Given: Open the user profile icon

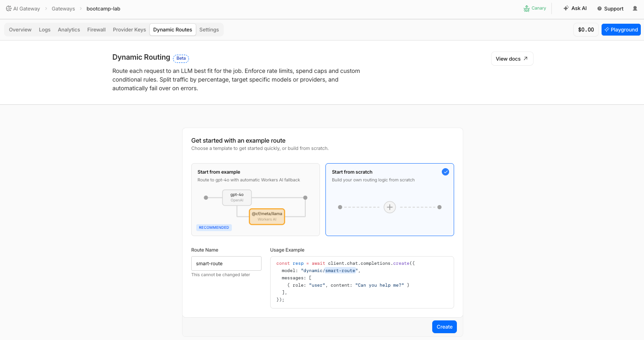Looking at the screenshot, I should pos(635,9).
